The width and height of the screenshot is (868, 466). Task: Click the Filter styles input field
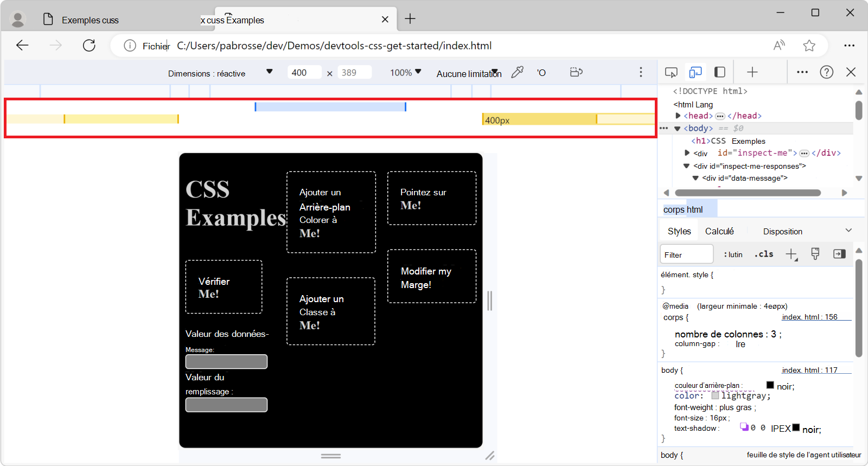pos(686,254)
